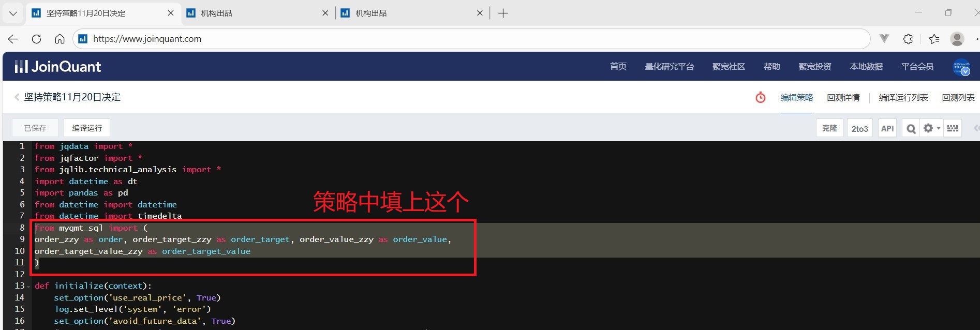Click 'import pandas as pd' on line 5

coord(81,193)
